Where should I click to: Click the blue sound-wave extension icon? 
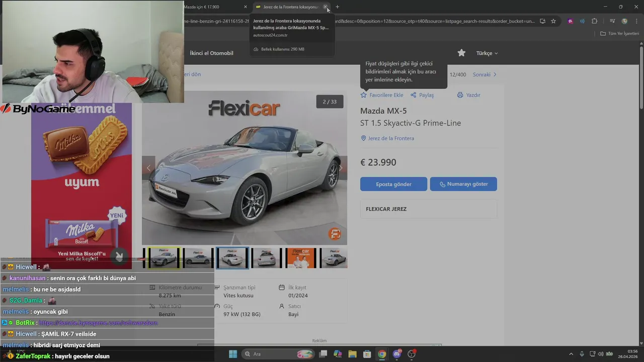point(582,21)
